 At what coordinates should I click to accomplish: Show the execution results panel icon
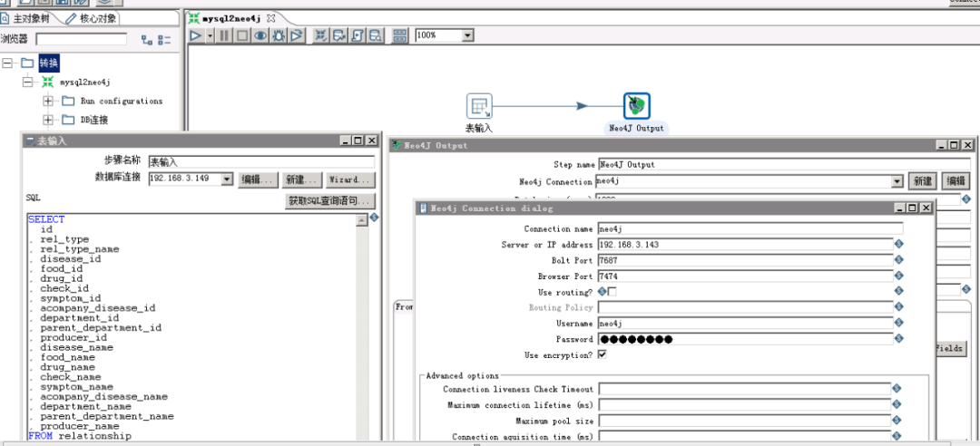click(x=400, y=35)
